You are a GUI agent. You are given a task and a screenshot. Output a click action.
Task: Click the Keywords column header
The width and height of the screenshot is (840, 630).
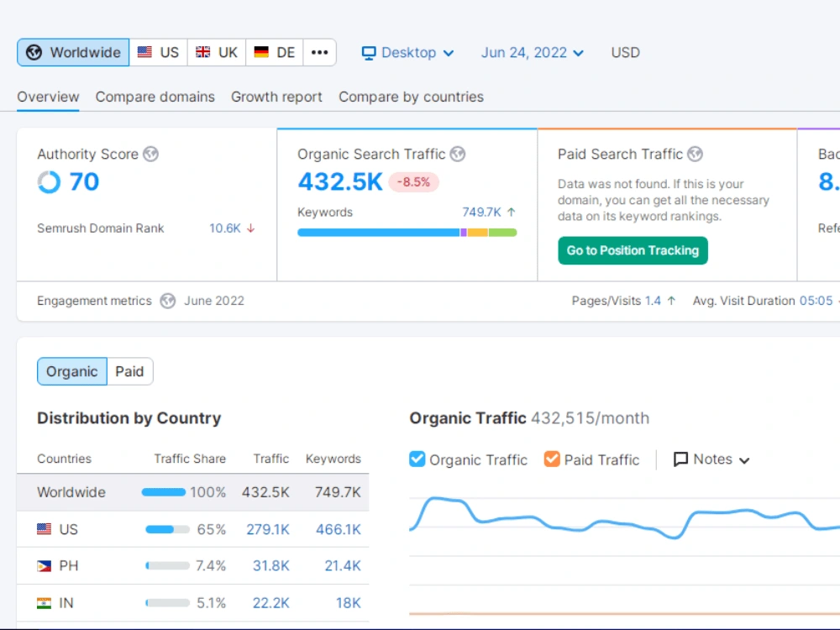coord(333,459)
